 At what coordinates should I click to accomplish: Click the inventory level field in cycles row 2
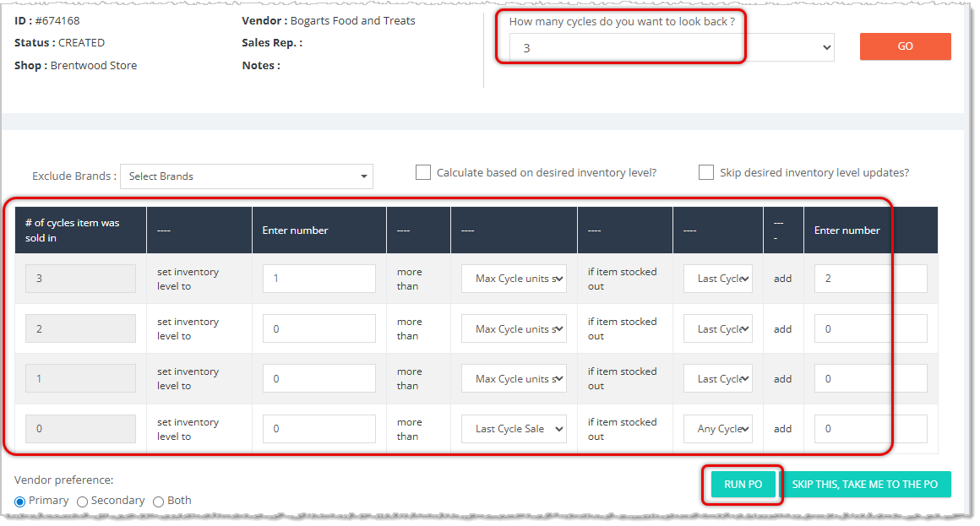point(318,328)
